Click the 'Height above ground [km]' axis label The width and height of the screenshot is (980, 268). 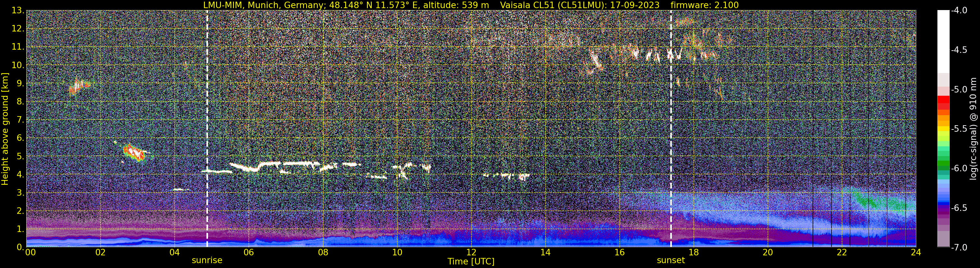tap(5, 129)
